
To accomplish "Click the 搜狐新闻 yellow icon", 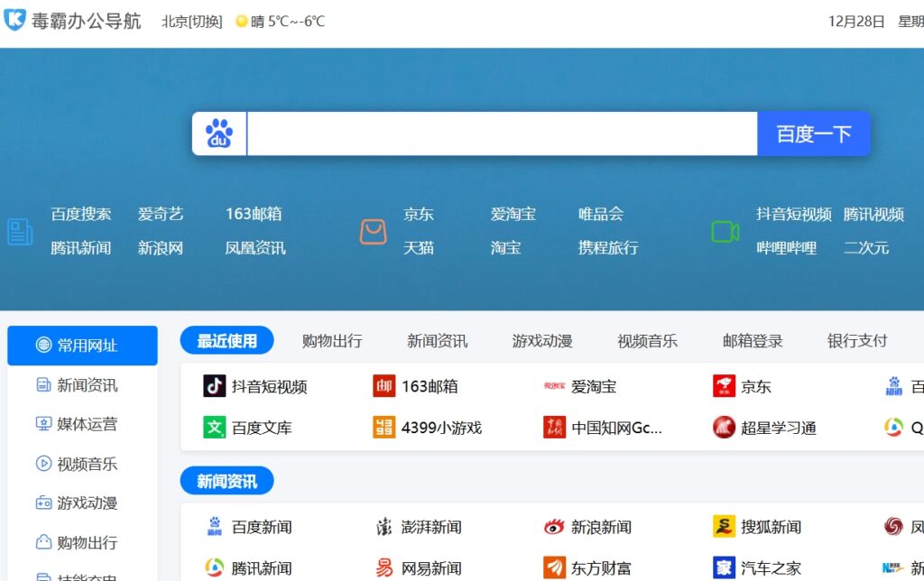I will point(724,526).
